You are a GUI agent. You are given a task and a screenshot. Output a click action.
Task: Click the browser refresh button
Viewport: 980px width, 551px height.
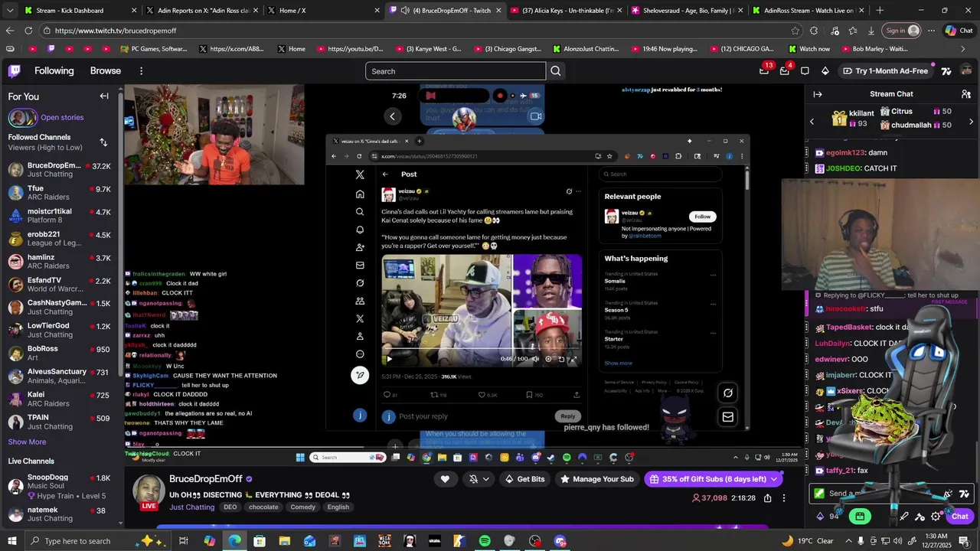28,31
